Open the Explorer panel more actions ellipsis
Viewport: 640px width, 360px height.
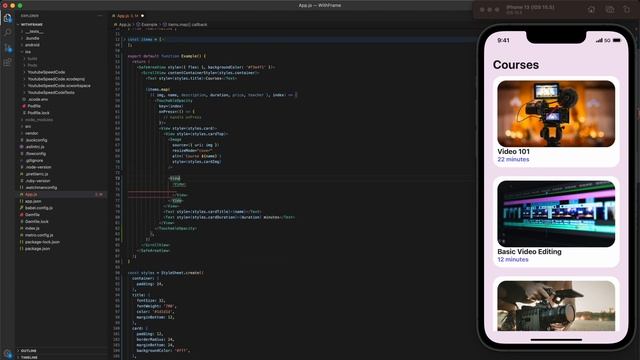tap(100, 16)
